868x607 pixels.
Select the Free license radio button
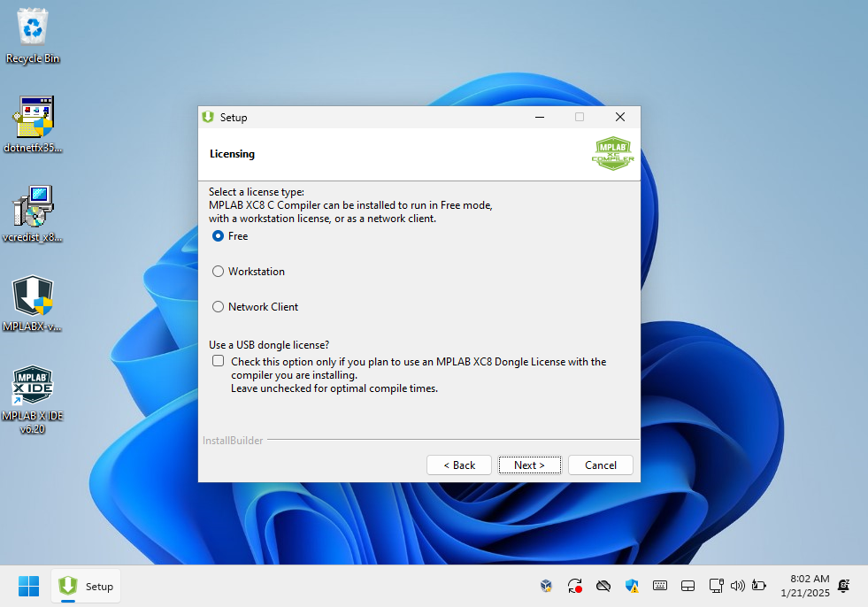(x=219, y=236)
